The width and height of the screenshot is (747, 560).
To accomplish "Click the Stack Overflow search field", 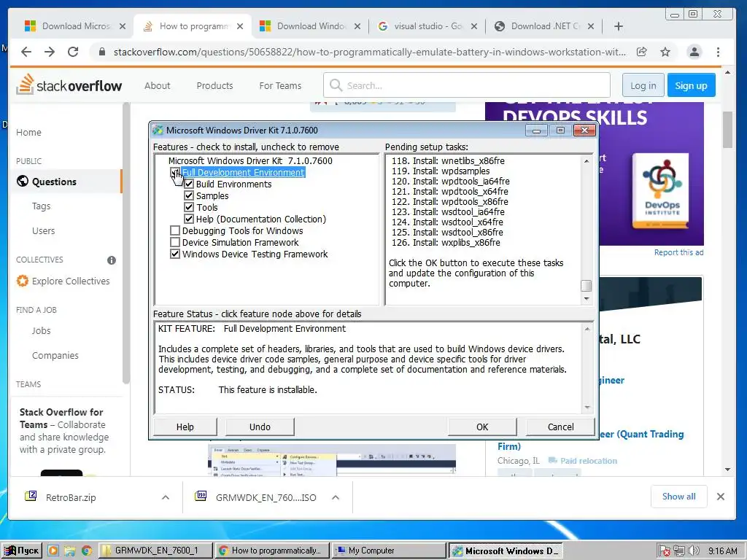I will pos(466,86).
